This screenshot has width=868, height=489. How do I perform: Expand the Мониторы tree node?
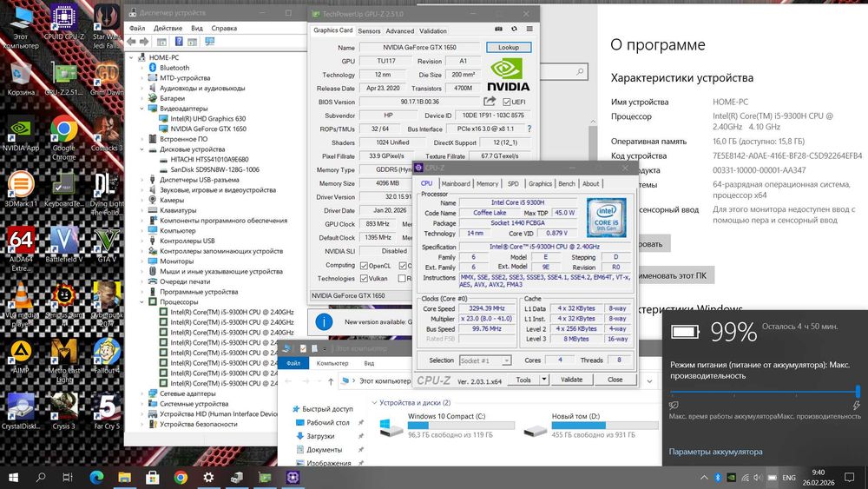point(142,261)
